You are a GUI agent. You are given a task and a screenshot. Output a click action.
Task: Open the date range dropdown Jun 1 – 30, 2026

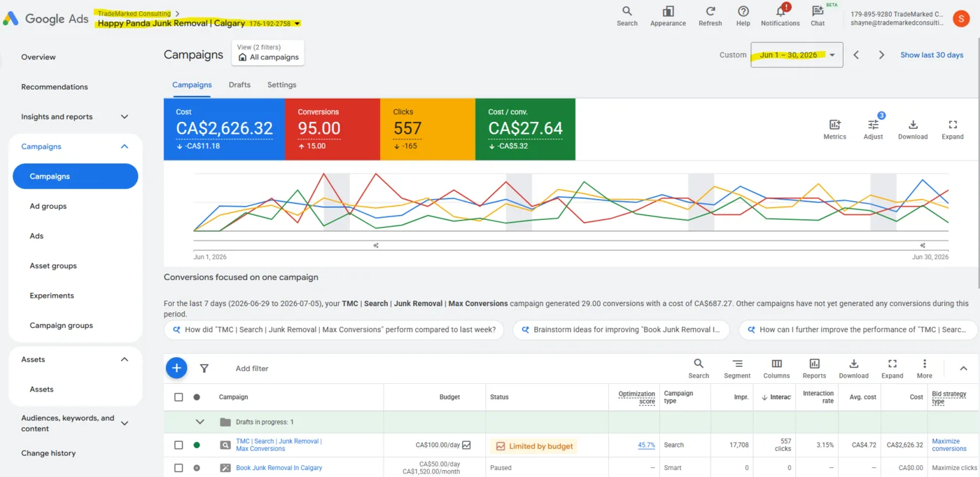[x=797, y=55]
